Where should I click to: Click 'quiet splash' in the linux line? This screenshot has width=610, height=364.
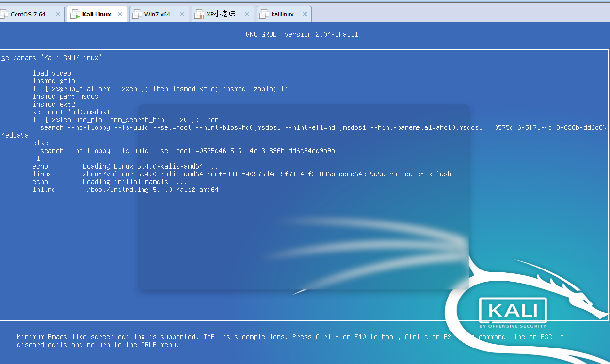428,174
